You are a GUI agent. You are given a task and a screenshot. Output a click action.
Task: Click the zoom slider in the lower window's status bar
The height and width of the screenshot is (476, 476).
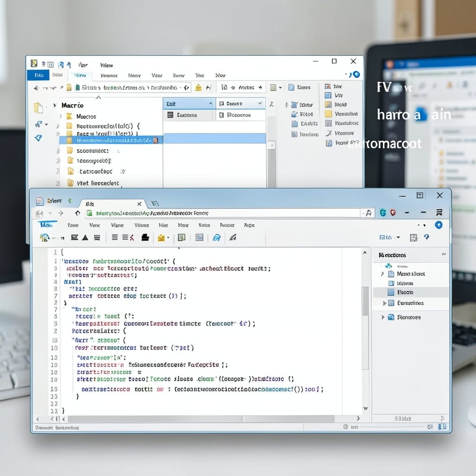pos(392,427)
